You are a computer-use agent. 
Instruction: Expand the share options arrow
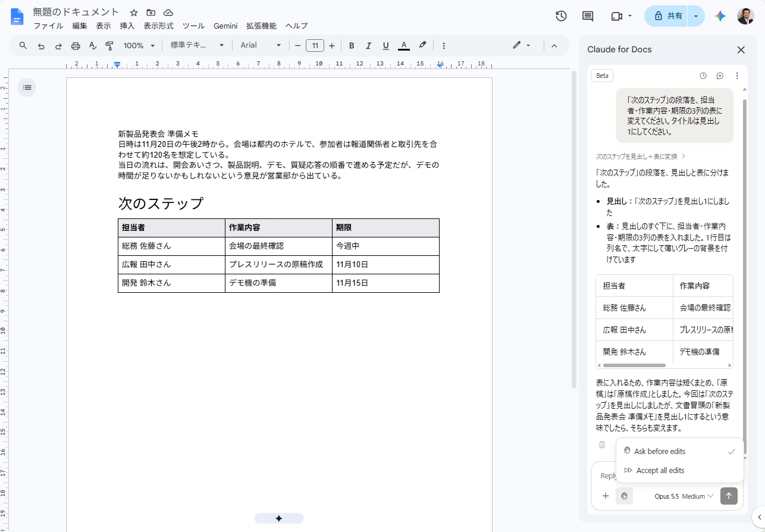click(x=696, y=16)
